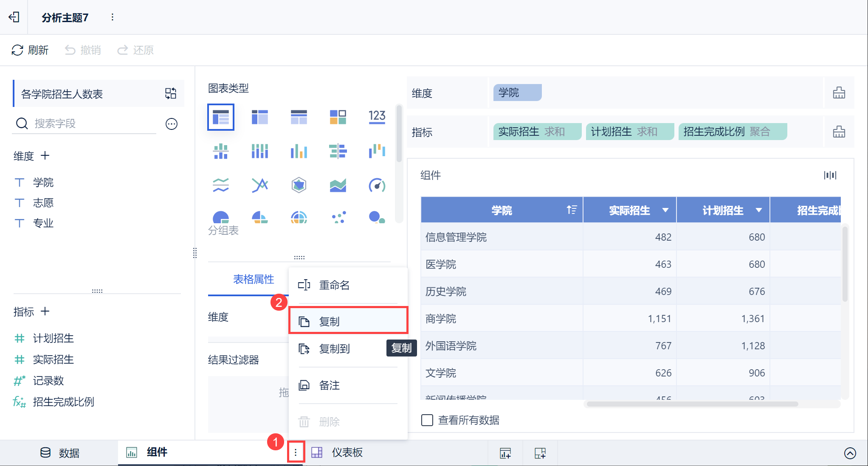Open the 实际招生 column header dropdown arrow
Viewport: 868px width, 466px height.
665,210
